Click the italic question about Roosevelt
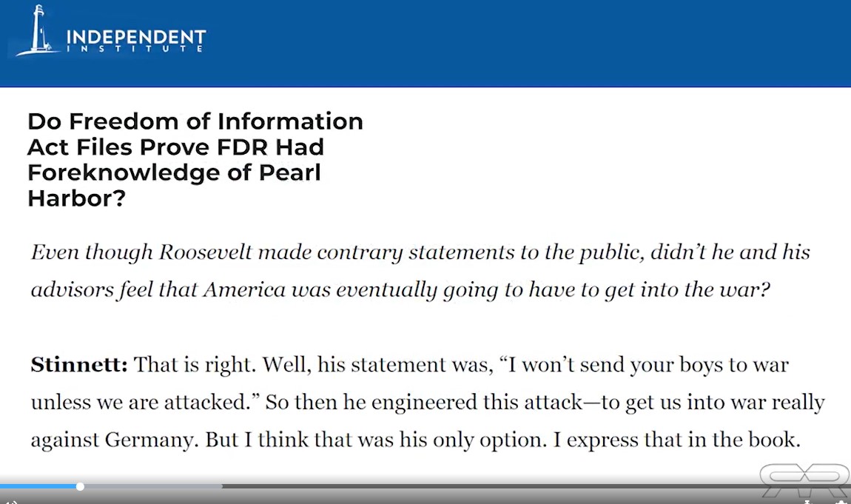 point(420,271)
